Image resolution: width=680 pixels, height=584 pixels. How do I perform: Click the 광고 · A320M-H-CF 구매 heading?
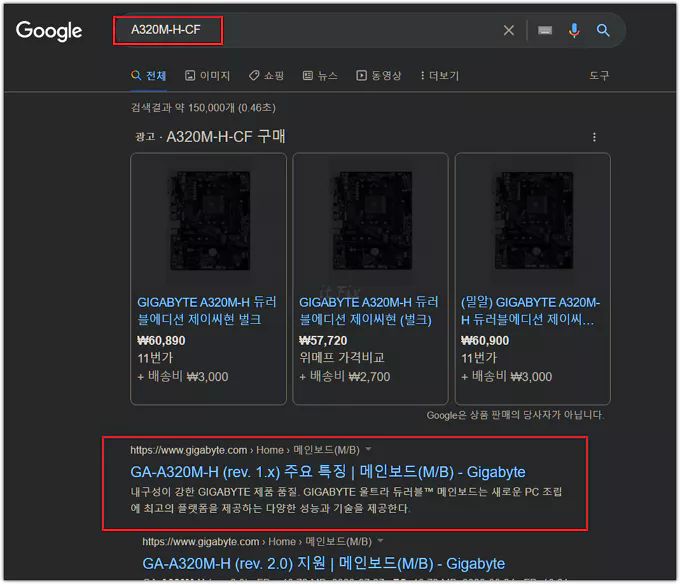[x=210, y=137]
